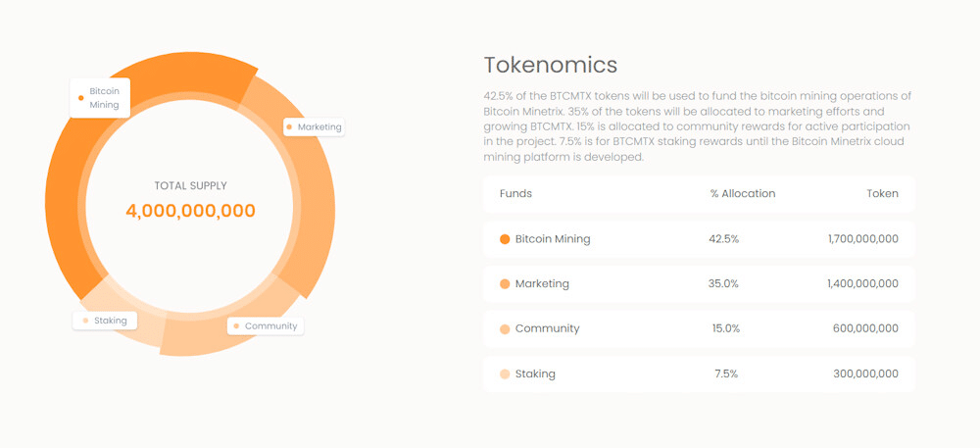Click the Marketing chart label
The image size is (980, 448).
click(314, 127)
